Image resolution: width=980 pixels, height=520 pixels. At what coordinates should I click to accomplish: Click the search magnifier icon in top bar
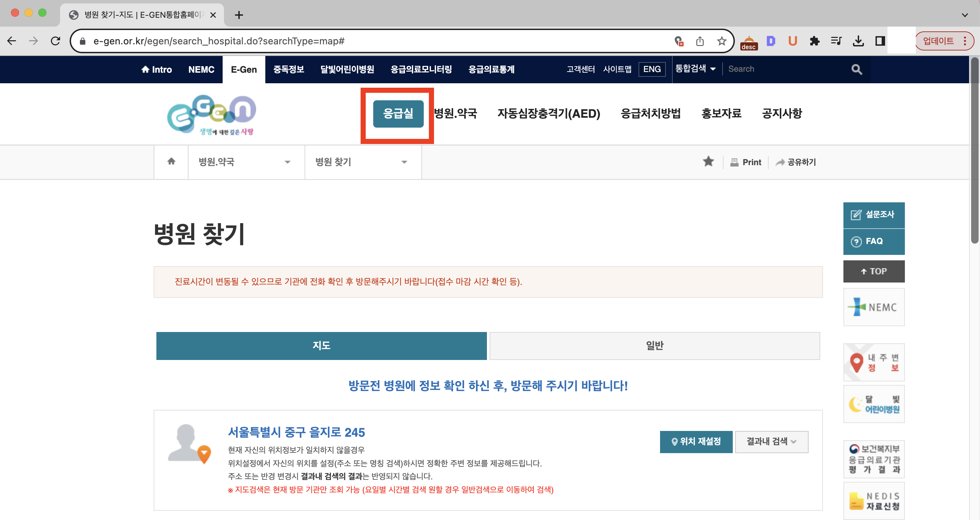click(856, 69)
